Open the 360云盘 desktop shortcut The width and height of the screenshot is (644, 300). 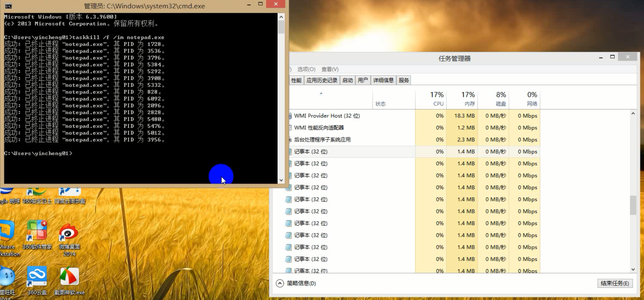tap(37, 280)
